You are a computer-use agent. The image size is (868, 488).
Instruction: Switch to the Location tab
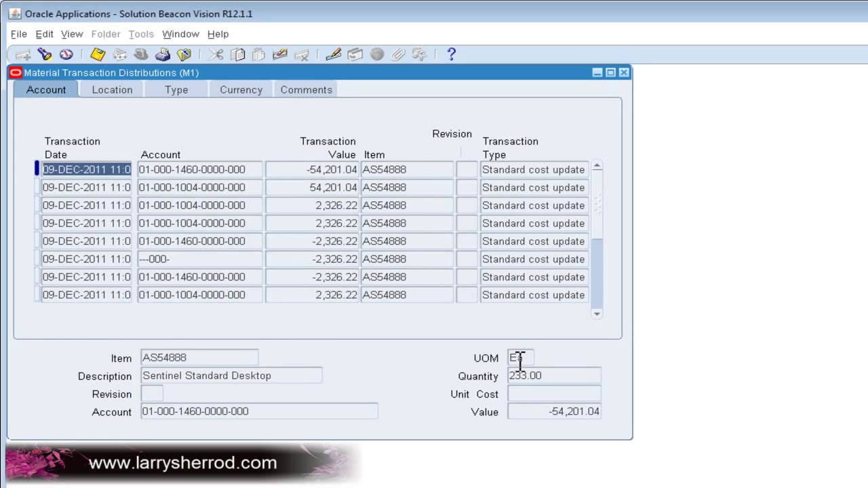point(113,89)
